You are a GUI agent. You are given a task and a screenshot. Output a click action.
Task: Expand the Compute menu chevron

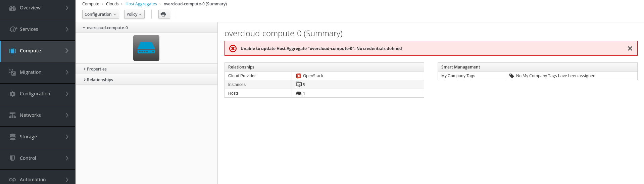[67, 51]
